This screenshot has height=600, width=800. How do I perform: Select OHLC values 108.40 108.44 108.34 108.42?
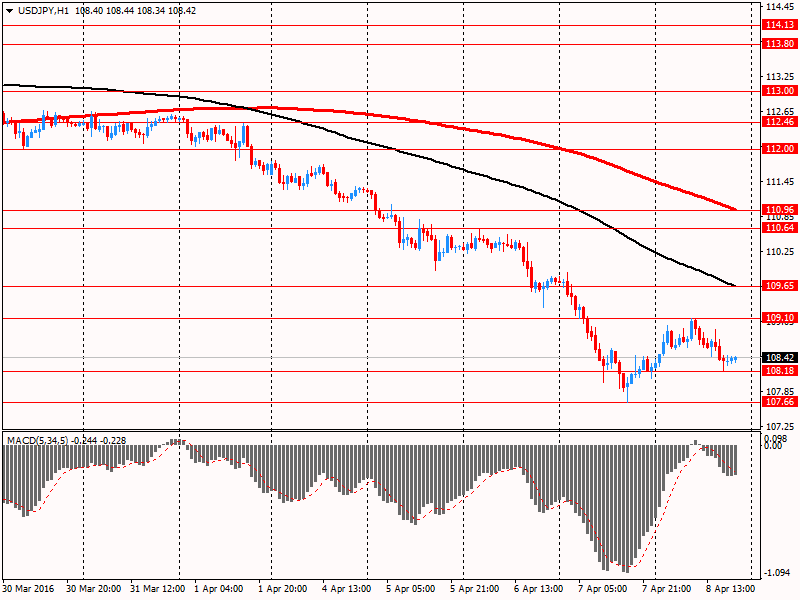[x=135, y=11]
